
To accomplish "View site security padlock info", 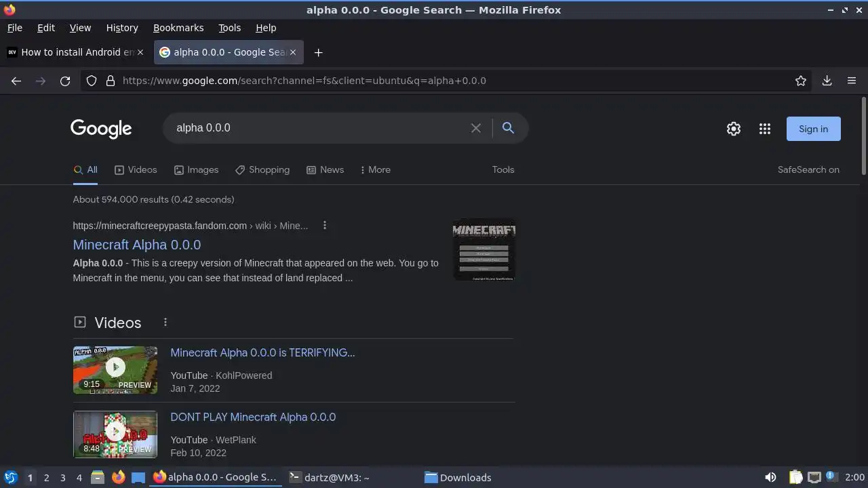I will (x=111, y=81).
